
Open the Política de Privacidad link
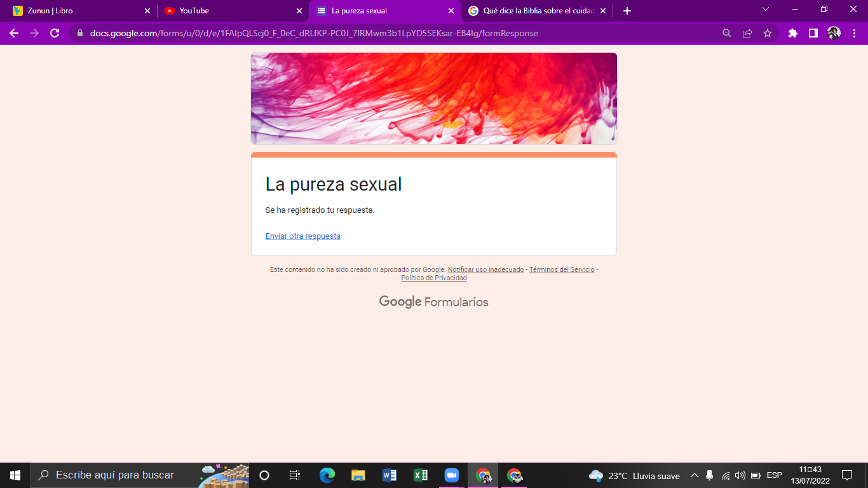(434, 278)
